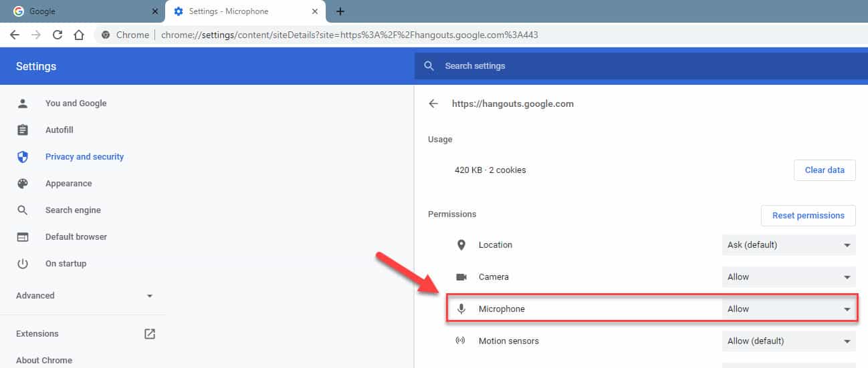Click the Clear data button
Screen dimensions: 868x368
[x=825, y=170]
